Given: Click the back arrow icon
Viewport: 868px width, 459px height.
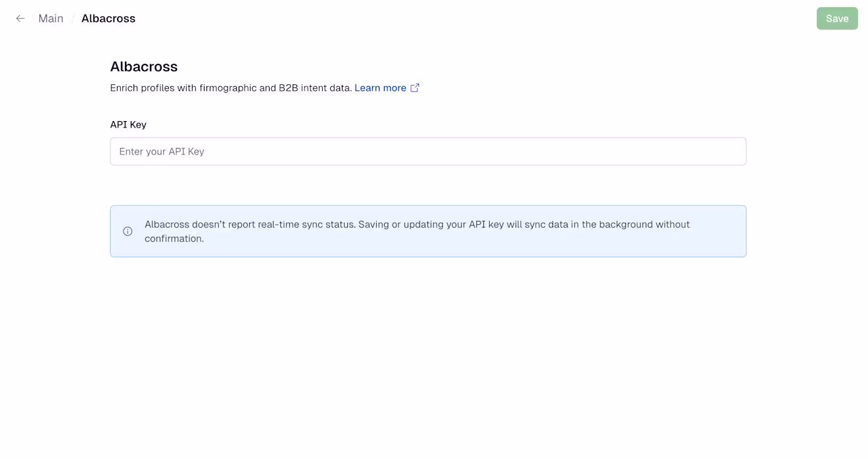Looking at the screenshot, I should point(20,18).
